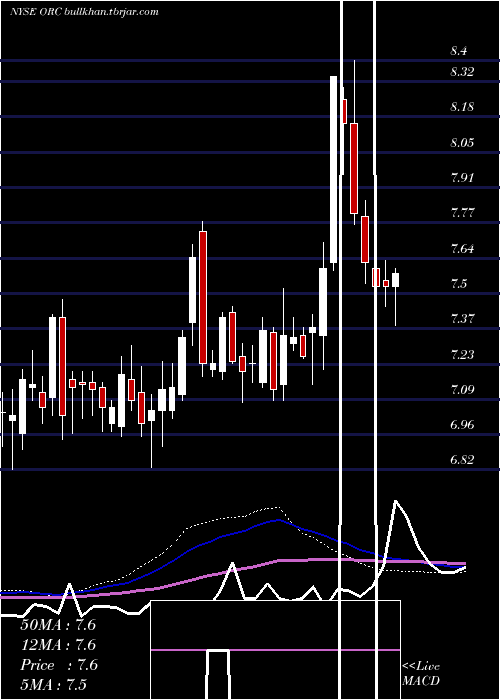Screen dimensions: 500x700
Task: Click the 6.96 price axis label
Action: [x=462, y=425]
